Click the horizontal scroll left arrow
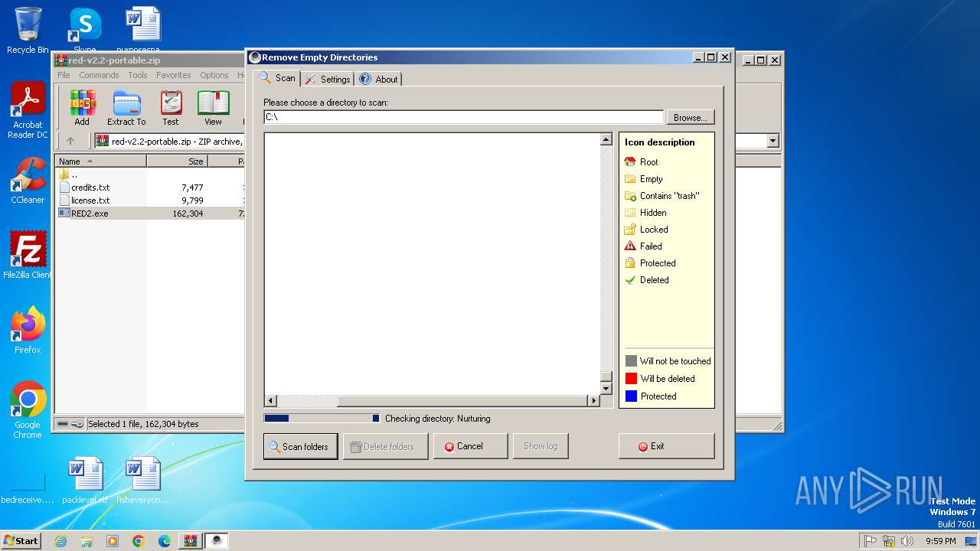Image resolution: width=980 pixels, height=551 pixels. click(x=270, y=400)
